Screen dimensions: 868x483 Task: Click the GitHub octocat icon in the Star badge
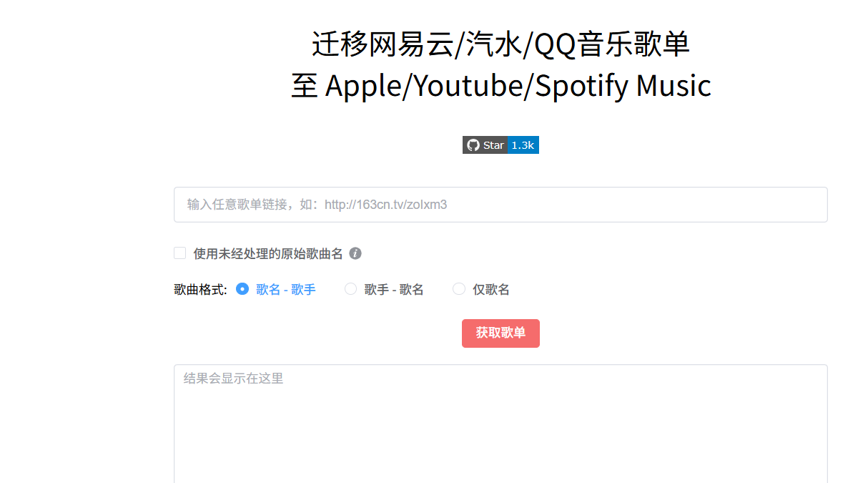tap(473, 145)
